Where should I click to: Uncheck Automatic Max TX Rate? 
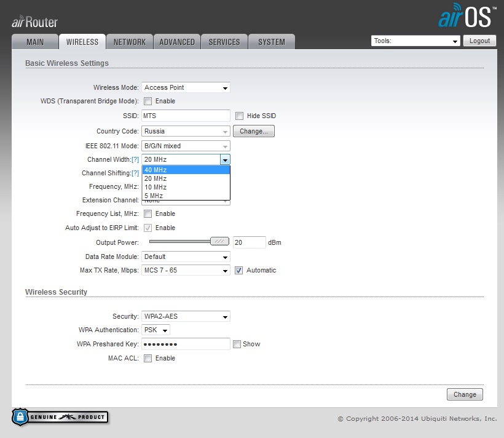click(x=240, y=270)
